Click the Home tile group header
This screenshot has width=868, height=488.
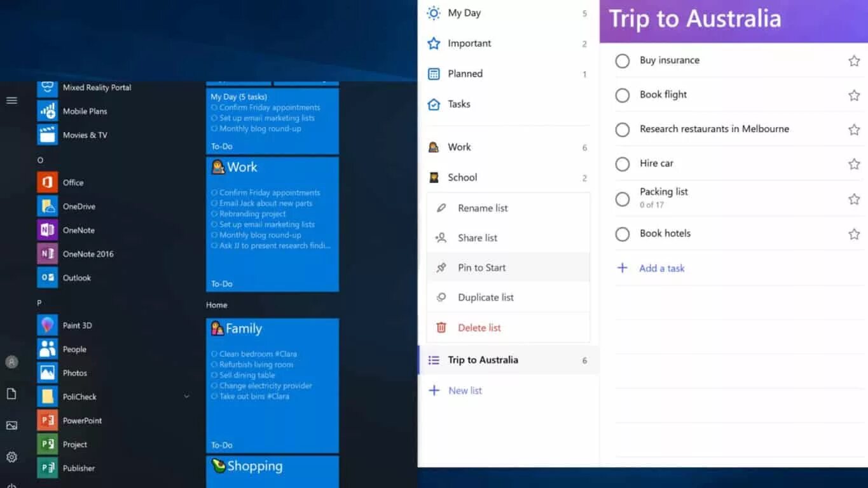217,305
